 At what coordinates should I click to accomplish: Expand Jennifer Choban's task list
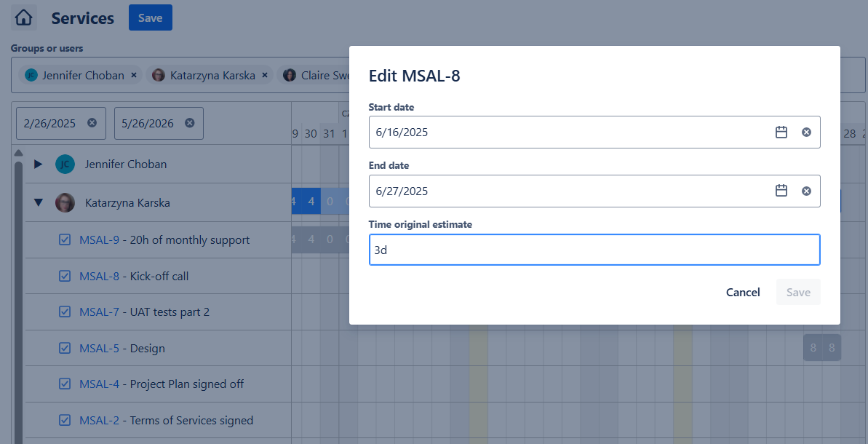coord(39,164)
